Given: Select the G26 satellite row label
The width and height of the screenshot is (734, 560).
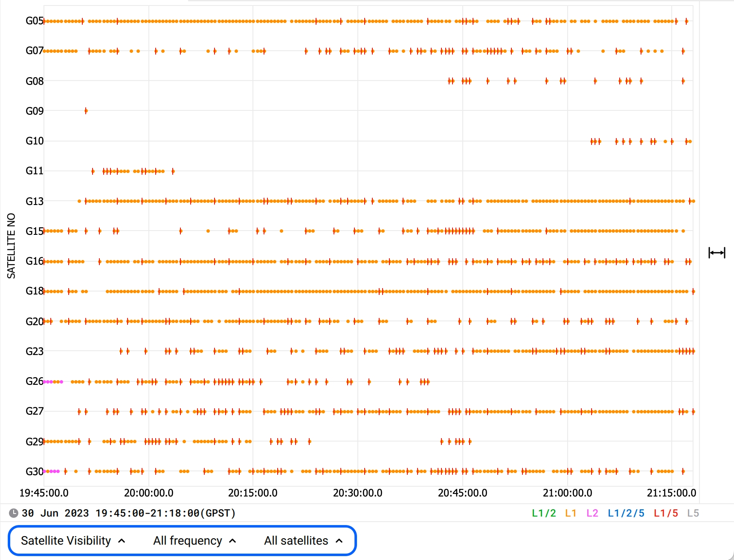Looking at the screenshot, I should coord(34,381).
